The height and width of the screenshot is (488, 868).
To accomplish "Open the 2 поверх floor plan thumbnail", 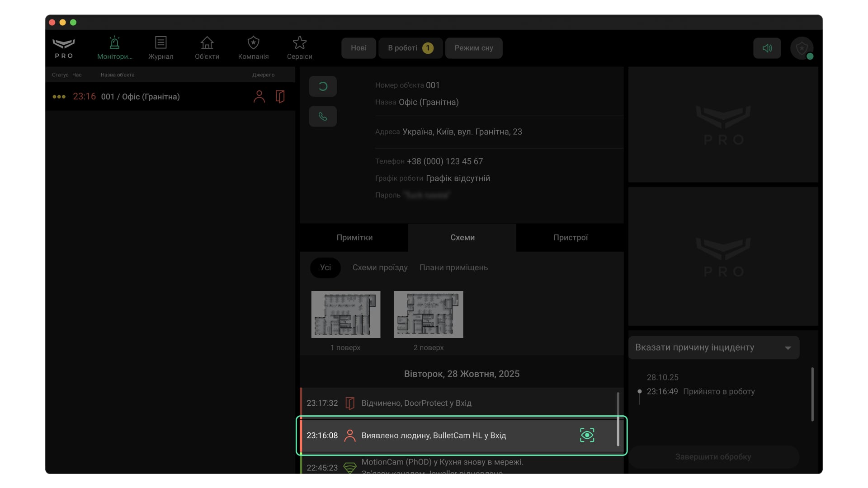I will pos(428,314).
